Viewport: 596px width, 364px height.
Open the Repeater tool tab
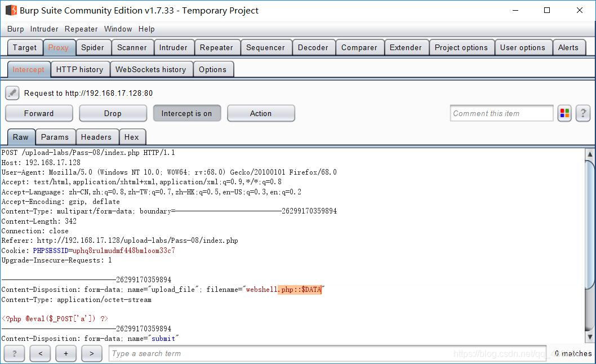216,47
